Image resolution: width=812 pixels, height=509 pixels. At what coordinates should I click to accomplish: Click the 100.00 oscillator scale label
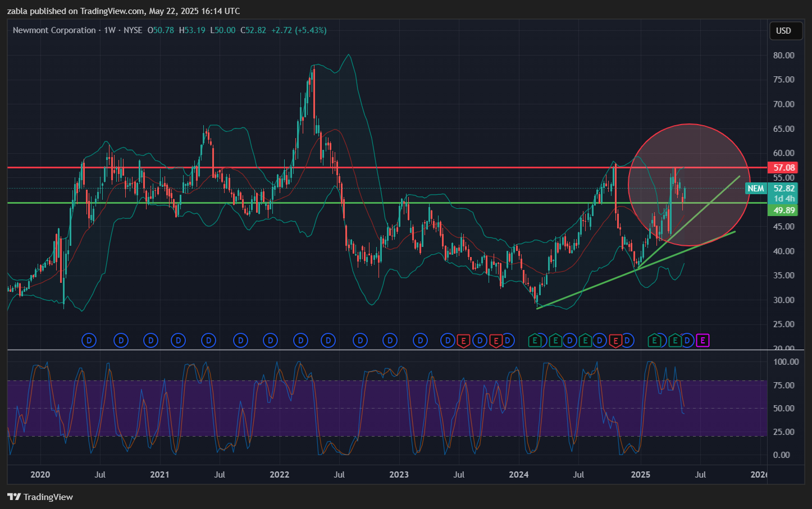pyautogui.click(x=786, y=362)
